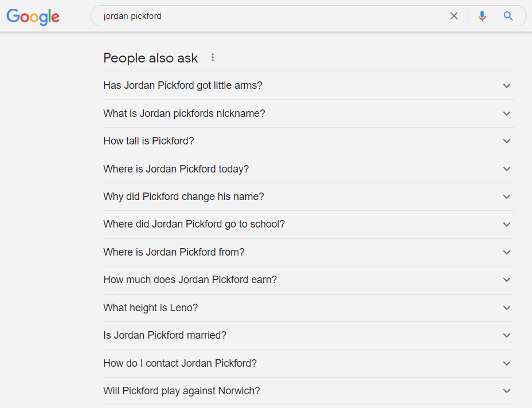Expand chevron for 'Jordan Pickford earn' question
This screenshot has height=408, width=532.
(x=507, y=280)
